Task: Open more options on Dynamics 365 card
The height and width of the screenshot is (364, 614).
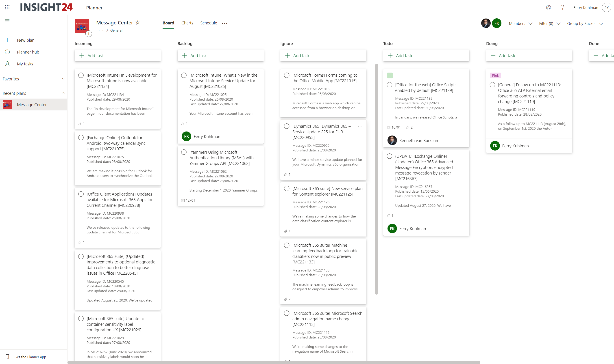Action: click(x=360, y=126)
